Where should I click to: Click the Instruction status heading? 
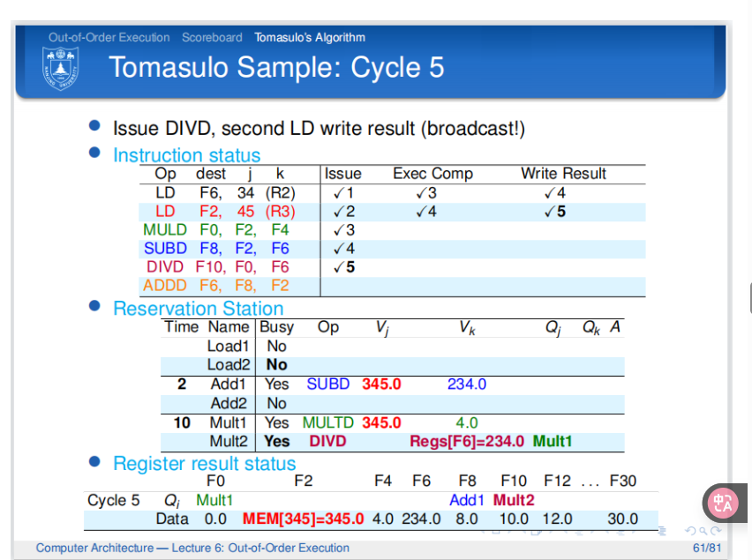186,155
